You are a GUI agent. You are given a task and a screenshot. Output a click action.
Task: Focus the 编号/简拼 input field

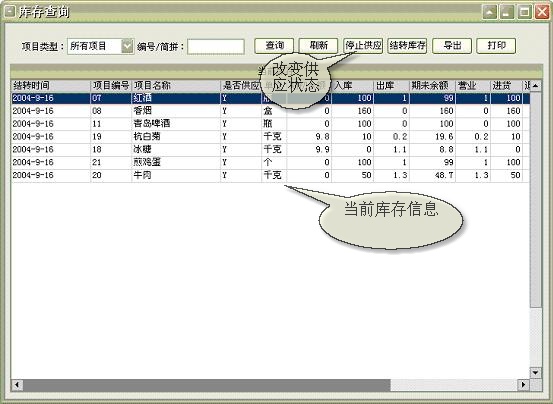click(215, 47)
